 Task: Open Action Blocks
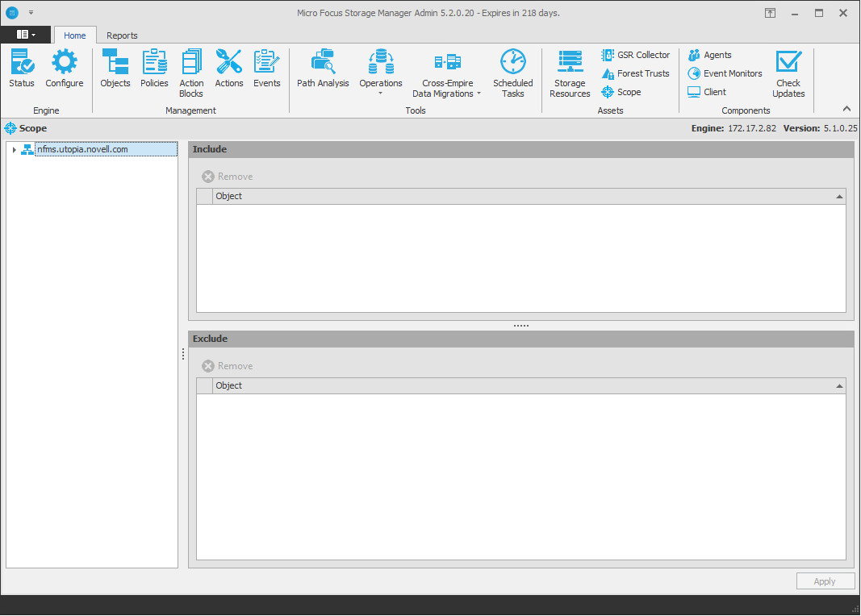(x=191, y=73)
